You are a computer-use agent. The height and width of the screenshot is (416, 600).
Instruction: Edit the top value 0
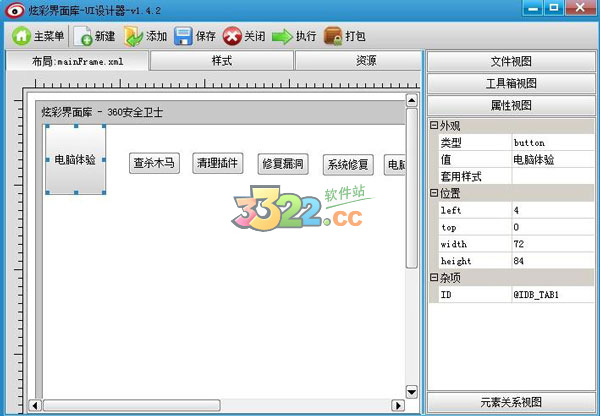click(553, 227)
